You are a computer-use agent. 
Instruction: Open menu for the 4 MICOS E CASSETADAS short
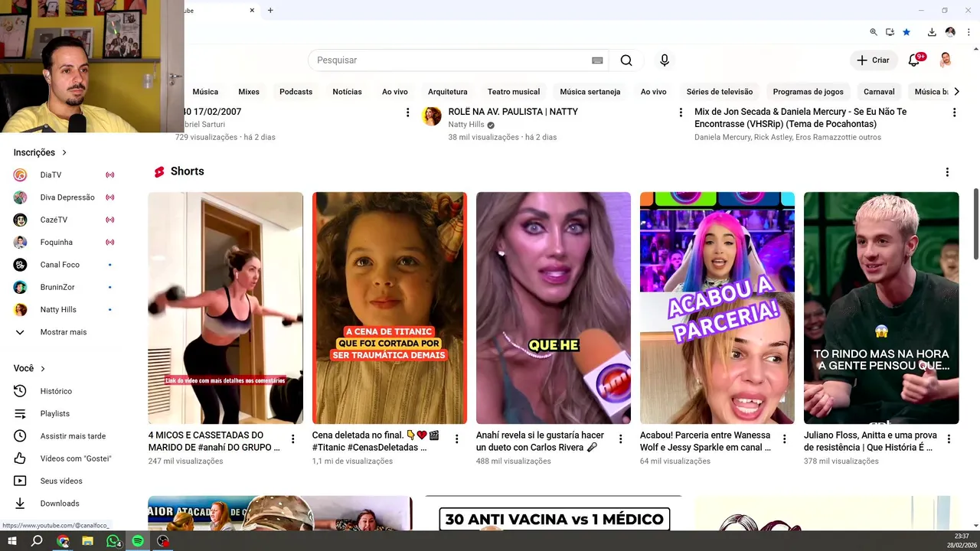click(293, 439)
